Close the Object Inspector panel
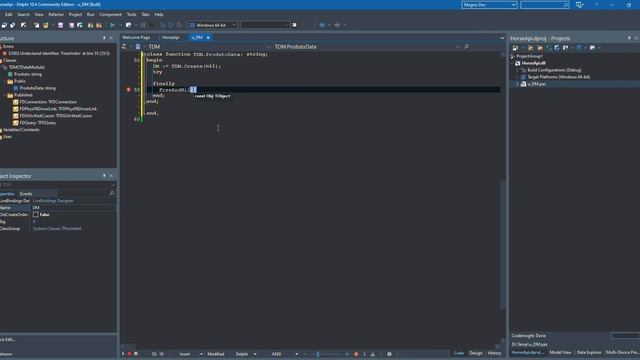Screen dimensions: 640x360 111,176
